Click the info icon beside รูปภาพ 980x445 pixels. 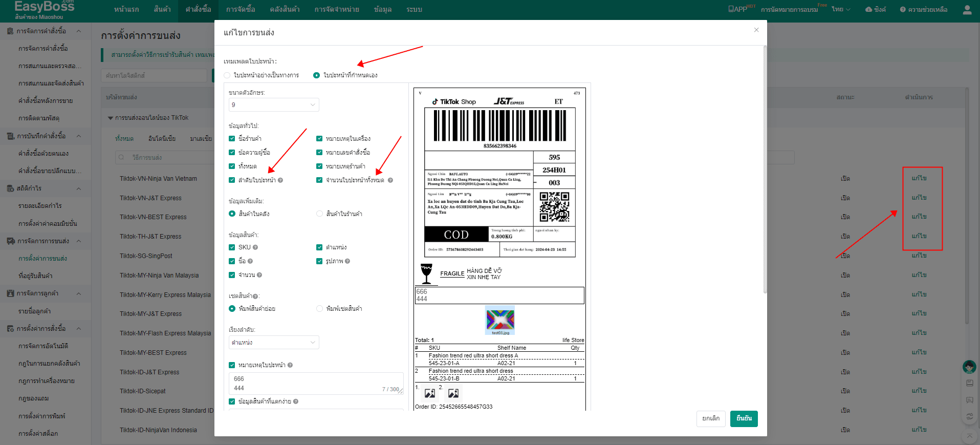(347, 261)
